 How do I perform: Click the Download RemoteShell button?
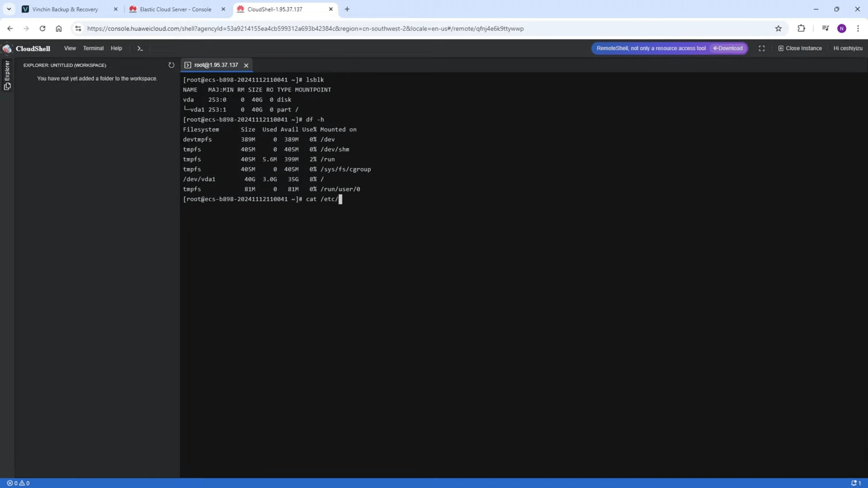pyautogui.click(x=728, y=48)
